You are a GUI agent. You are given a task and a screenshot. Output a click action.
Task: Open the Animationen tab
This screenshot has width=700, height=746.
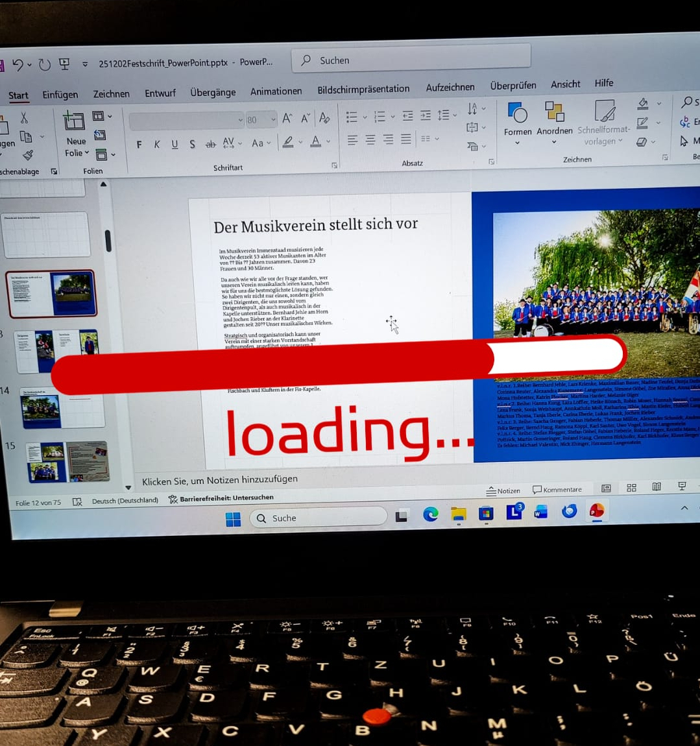(x=276, y=91)
